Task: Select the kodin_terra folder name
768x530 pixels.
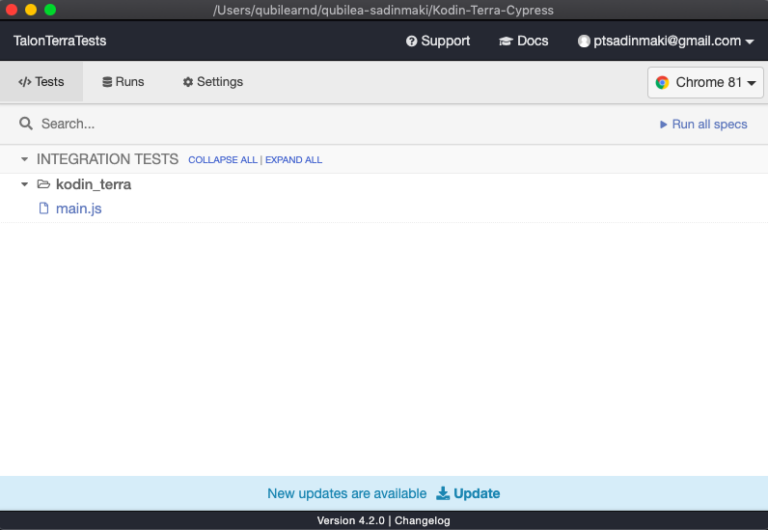Action: 94,184
